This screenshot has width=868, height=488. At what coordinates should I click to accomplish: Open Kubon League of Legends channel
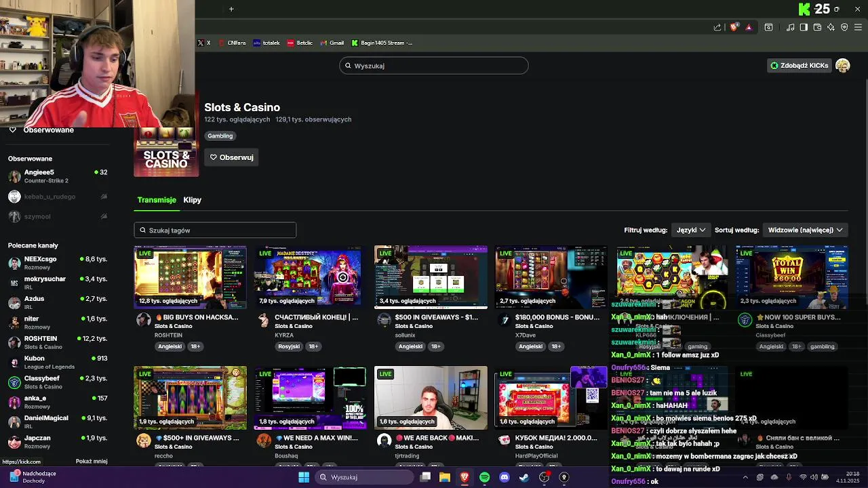[58, 362]
